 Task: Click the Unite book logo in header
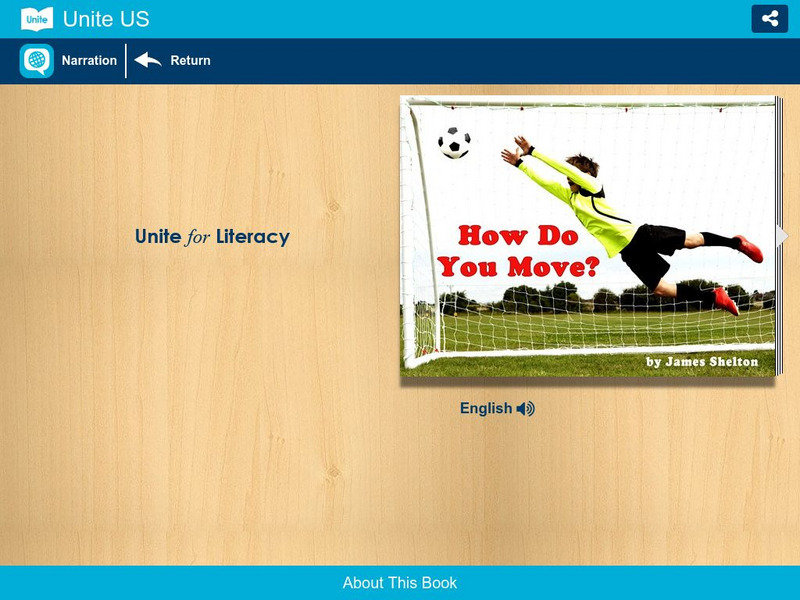pos(37,19)
